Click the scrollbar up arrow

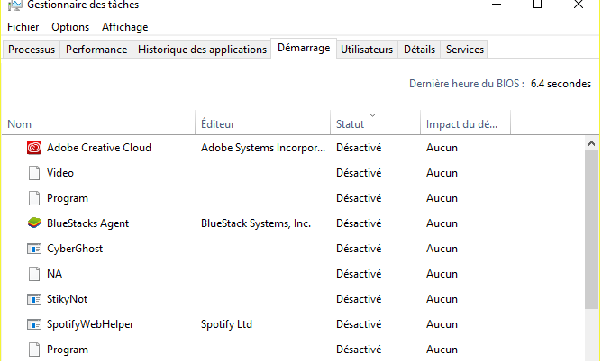pos(591,143)
